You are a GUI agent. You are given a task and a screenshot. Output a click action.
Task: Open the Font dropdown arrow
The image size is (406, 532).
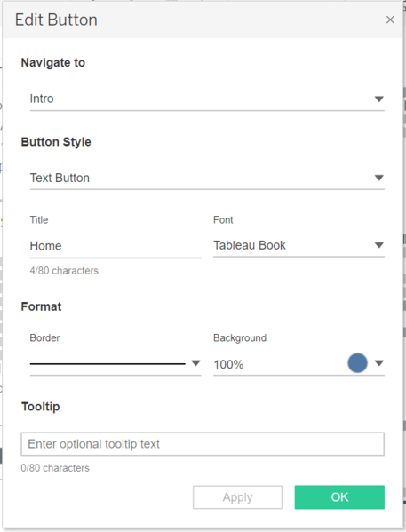pos(378,245)
